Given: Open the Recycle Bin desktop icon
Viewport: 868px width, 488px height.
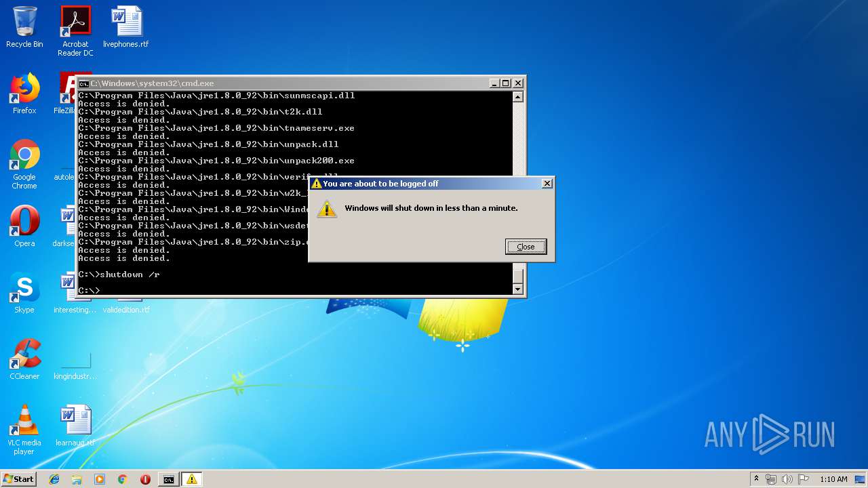Looking at the screenshot, I should coord(24,27).
